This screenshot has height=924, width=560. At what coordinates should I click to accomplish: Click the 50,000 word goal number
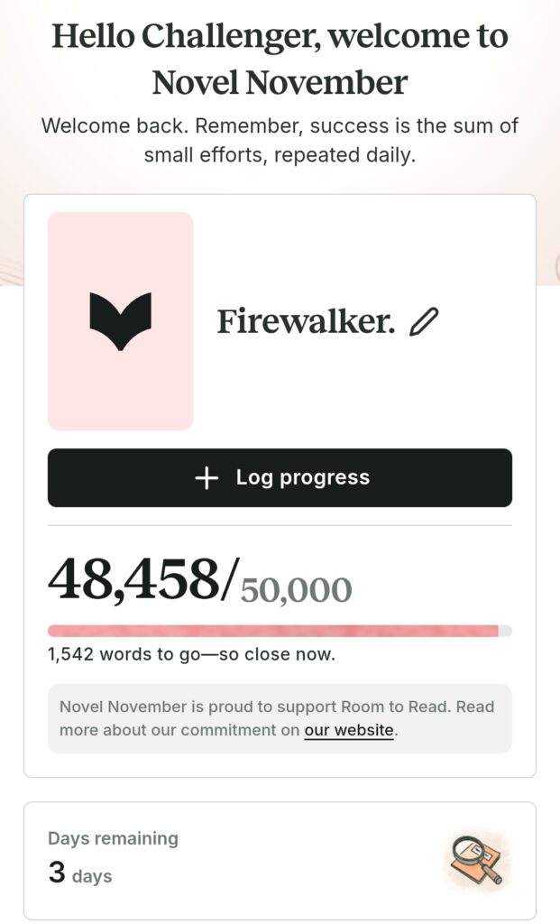(296, 589)
